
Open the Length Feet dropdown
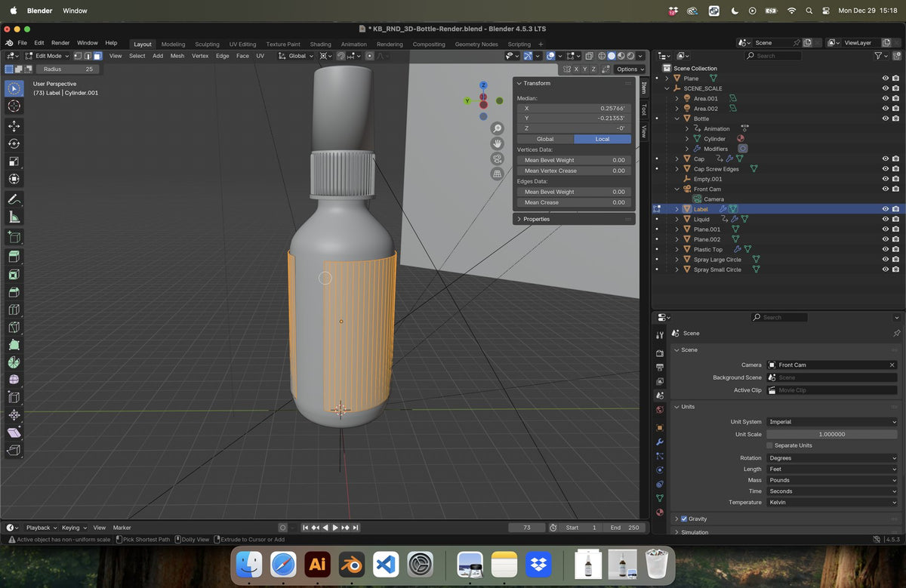(832, 469)
